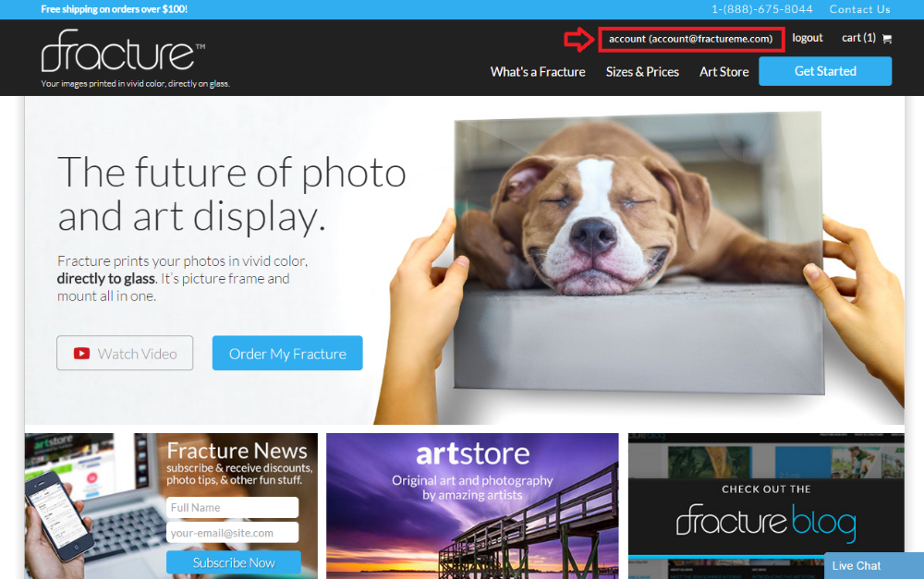Image resolution: width=924 pixels, height=579 pixels.
Task: Click the Contact Us link
Action: point(859,9)
